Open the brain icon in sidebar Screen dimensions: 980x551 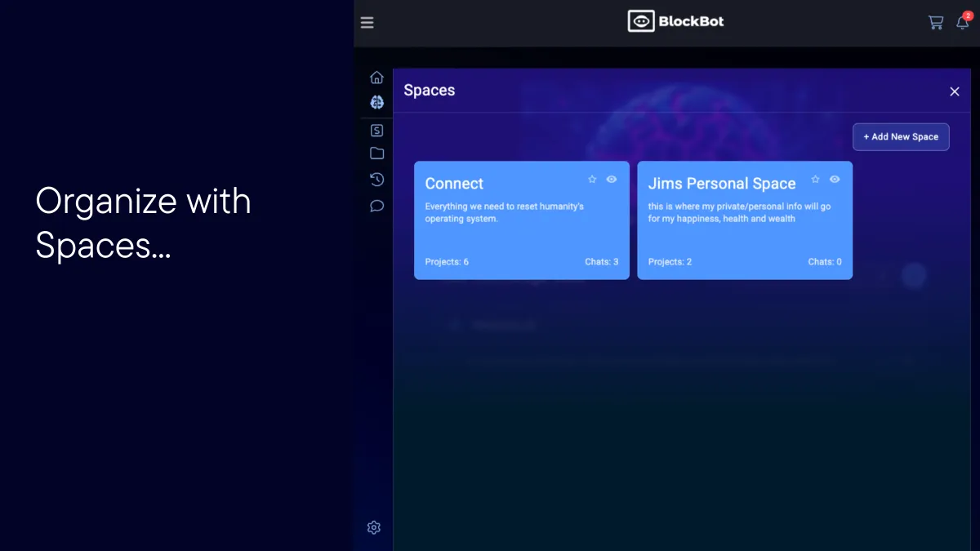coord(376,102)
